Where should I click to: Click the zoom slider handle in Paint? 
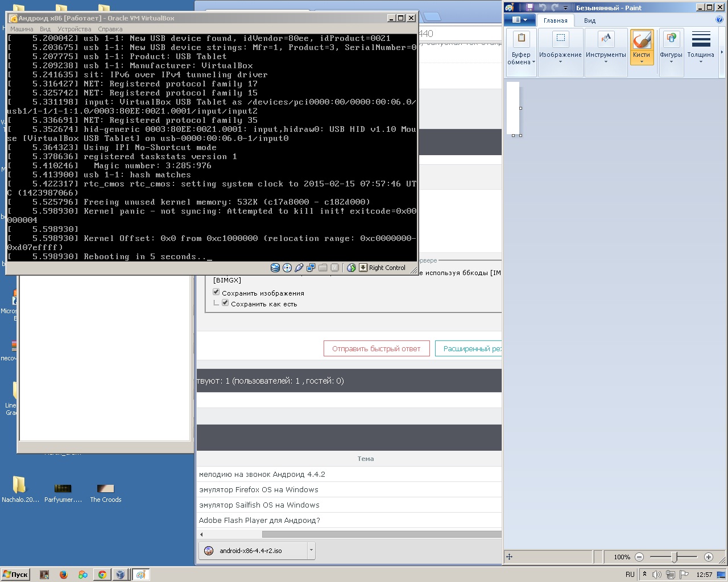[x=674, y=557]
